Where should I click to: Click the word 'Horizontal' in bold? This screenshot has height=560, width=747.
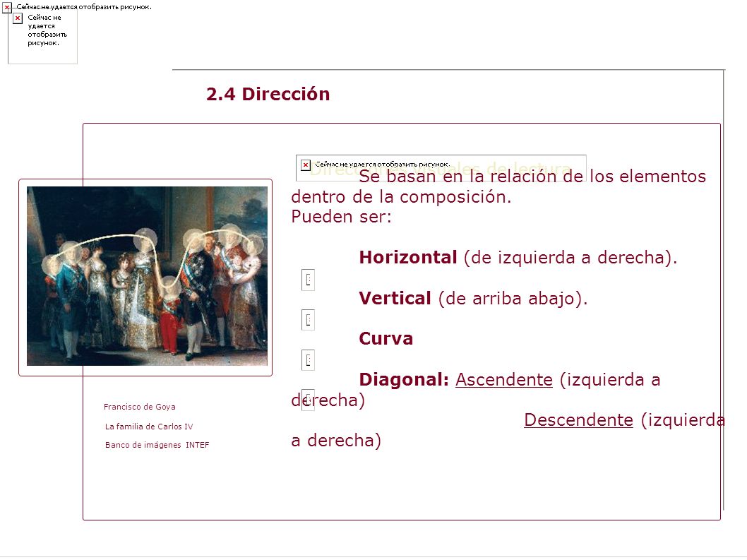tap(408, 257)
